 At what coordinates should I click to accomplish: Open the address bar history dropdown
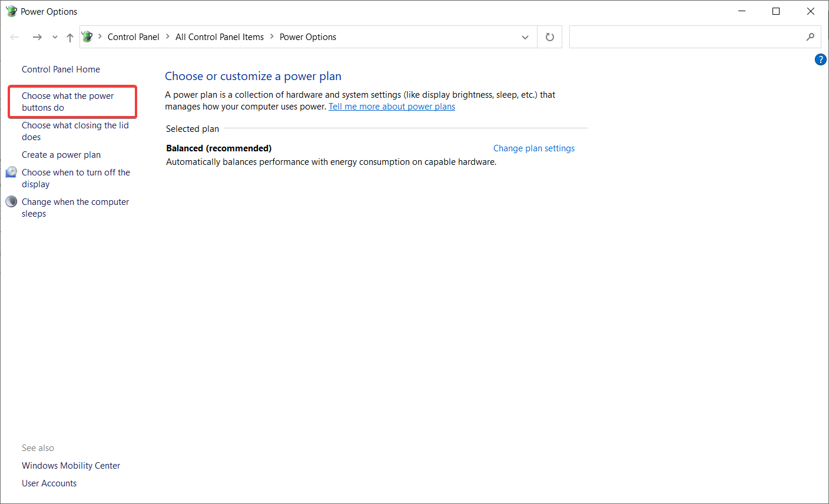pos(525,37)
